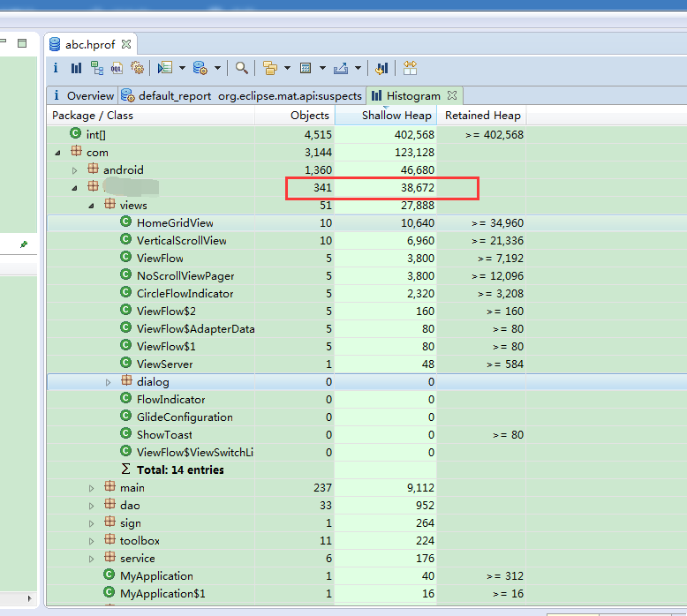Open the OQL query editor icon
Screen dimensions: 687x616
[x=117, y=68]
